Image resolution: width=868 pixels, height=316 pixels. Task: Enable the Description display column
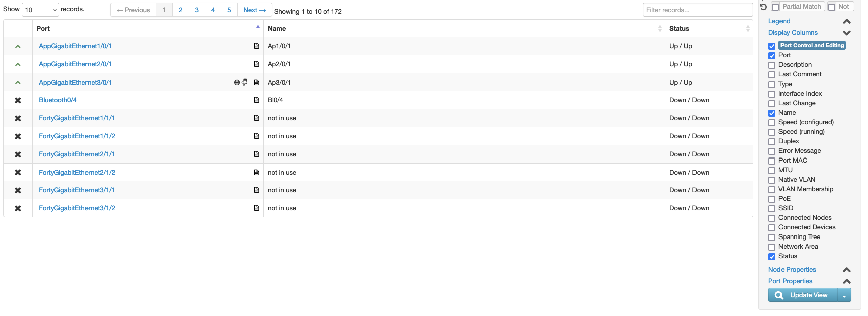(x=772, y=65)
